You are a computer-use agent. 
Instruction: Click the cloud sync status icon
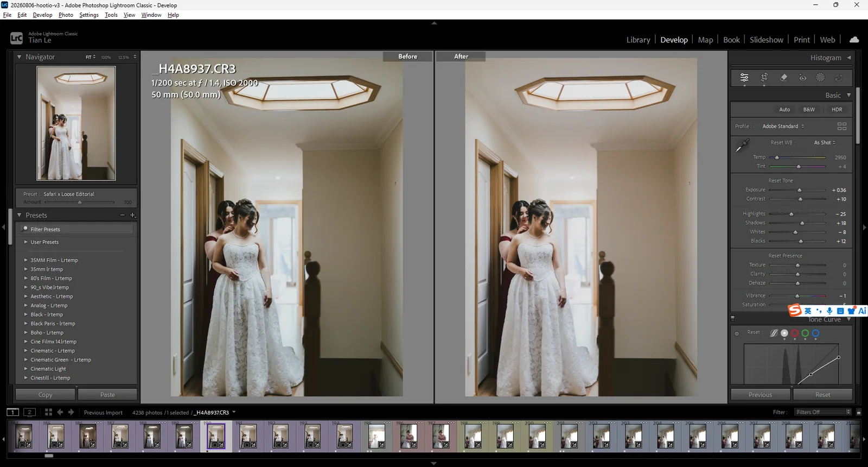pyautogui.click(x=854, y=40)
